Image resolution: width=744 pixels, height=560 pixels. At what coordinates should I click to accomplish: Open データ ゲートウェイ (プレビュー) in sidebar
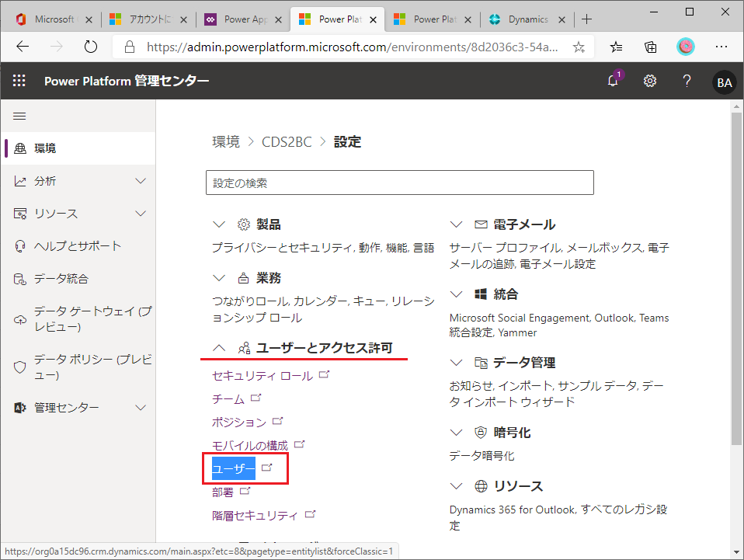(x=78, y=319)
